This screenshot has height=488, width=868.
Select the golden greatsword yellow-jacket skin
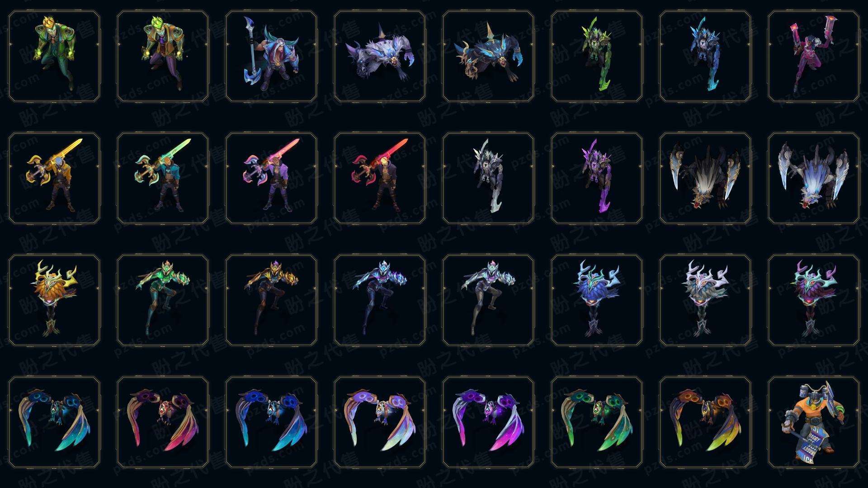54,178
